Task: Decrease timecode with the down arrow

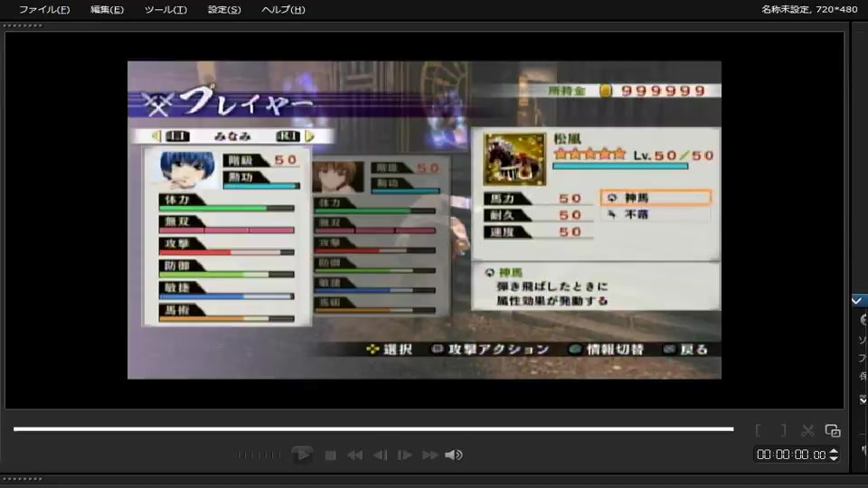Action: (834, 458)
